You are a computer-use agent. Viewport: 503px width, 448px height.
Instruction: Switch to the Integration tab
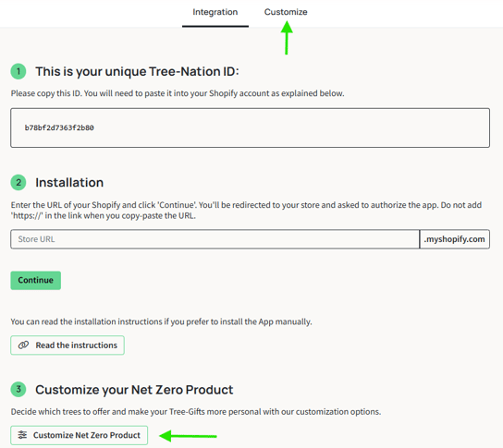tap(215, 12)
